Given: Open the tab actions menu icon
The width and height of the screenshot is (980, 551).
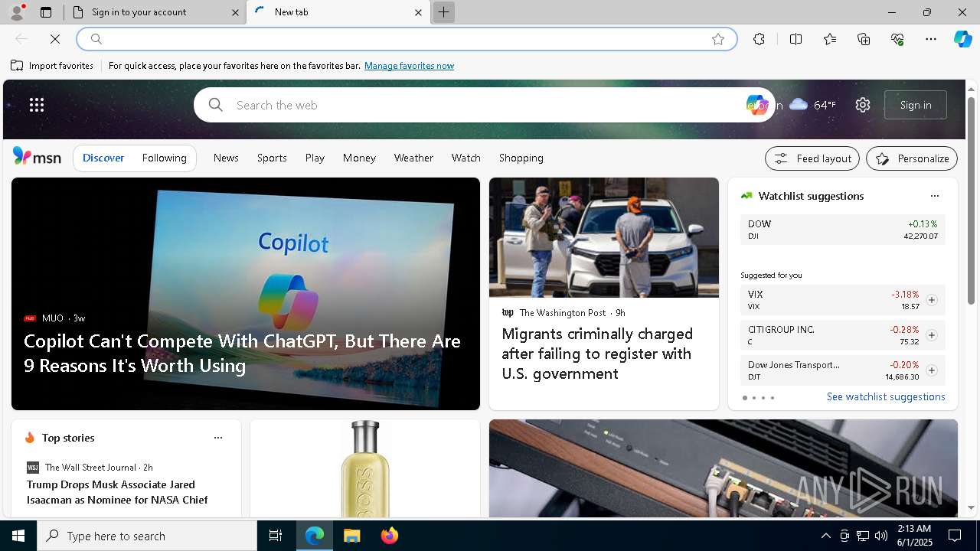Looking at the screenshot, I should point(46,12).
